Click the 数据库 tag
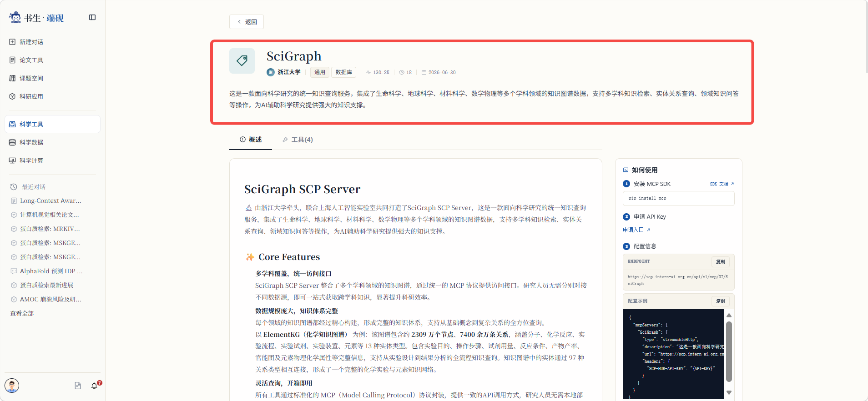 [344, 72]
